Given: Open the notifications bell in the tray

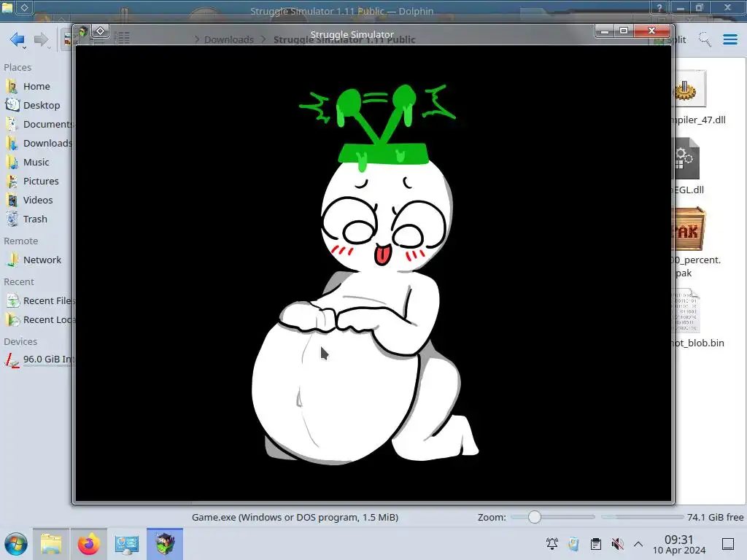Looking at the screenshot, I should click(x=552, y=544).
